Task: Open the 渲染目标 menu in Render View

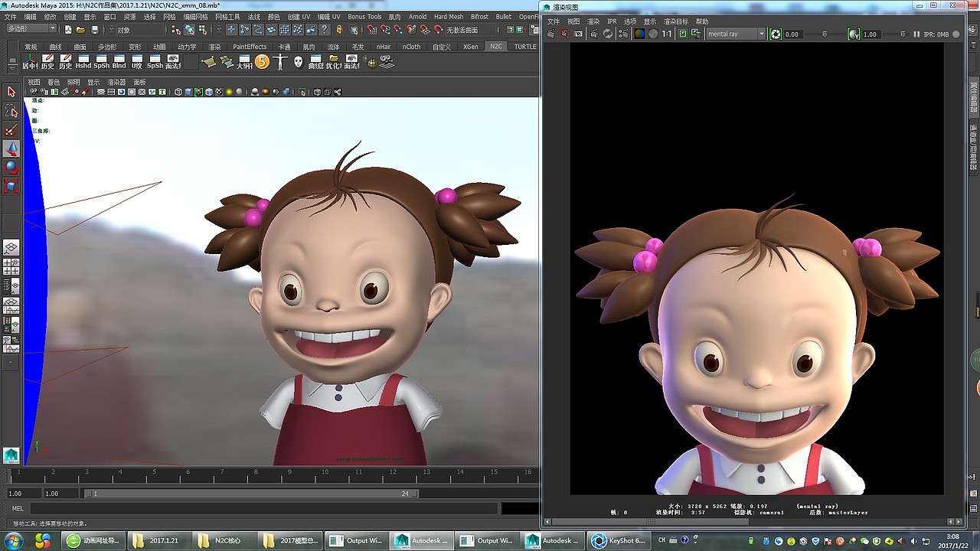Action: pos(675,21)
